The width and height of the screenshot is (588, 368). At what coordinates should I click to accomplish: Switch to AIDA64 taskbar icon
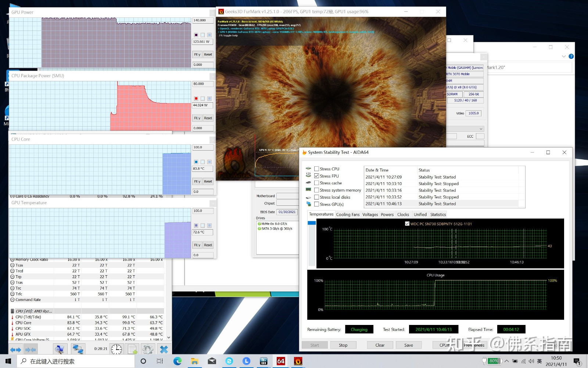(x=281, y=361)
